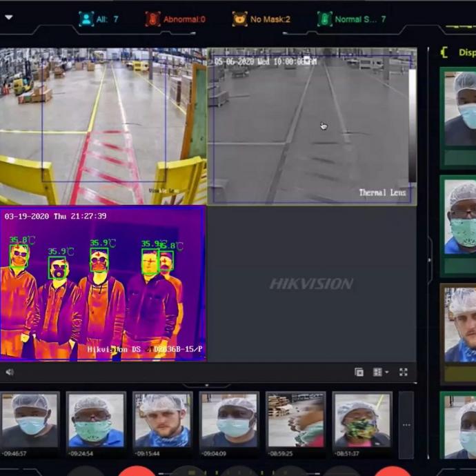The height and width of the screenshot is (476, 476).
Task: Mute audio with the speaker icon
Action: [10, 373]
